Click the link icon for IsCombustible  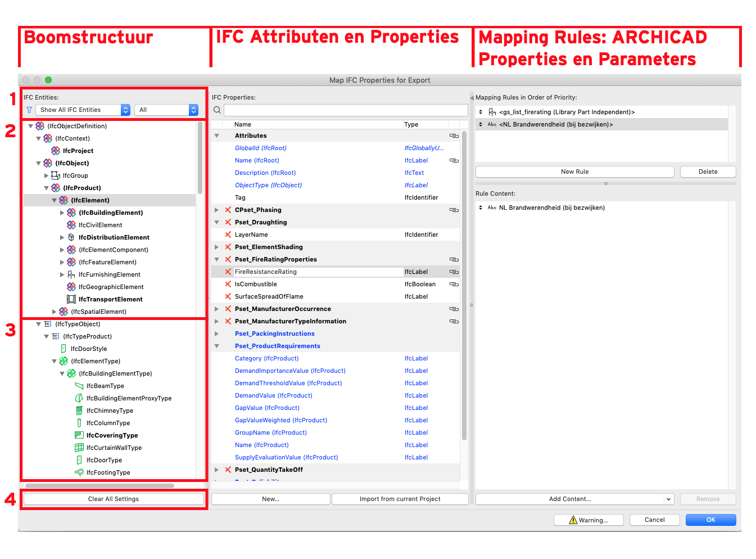(454, 284)
